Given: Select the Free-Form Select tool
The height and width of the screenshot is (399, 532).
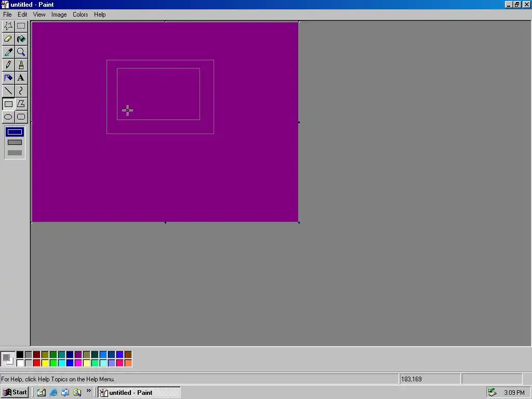Looking at the screenshot, I should click(8, 26).
